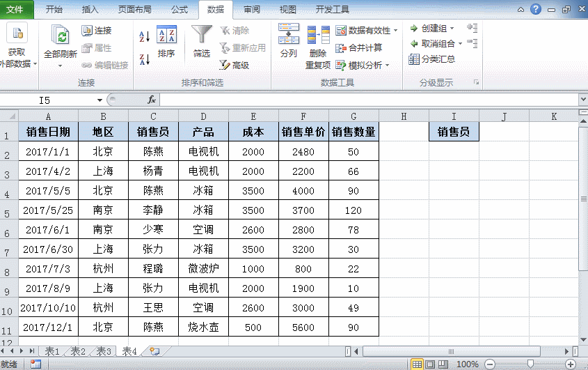Viewport: 588px width, 370px height.
Task: Expand Ungroup dropdown arrow
Action: 460,44
